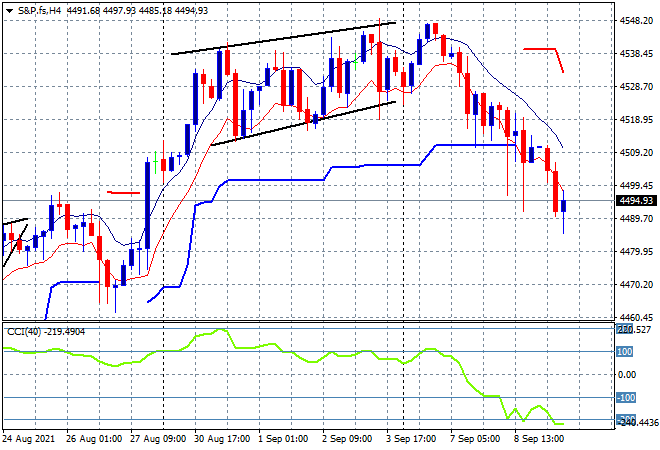Click the CCI -100 level label
The image size is (660, 450).
click(x=625, y=398)
